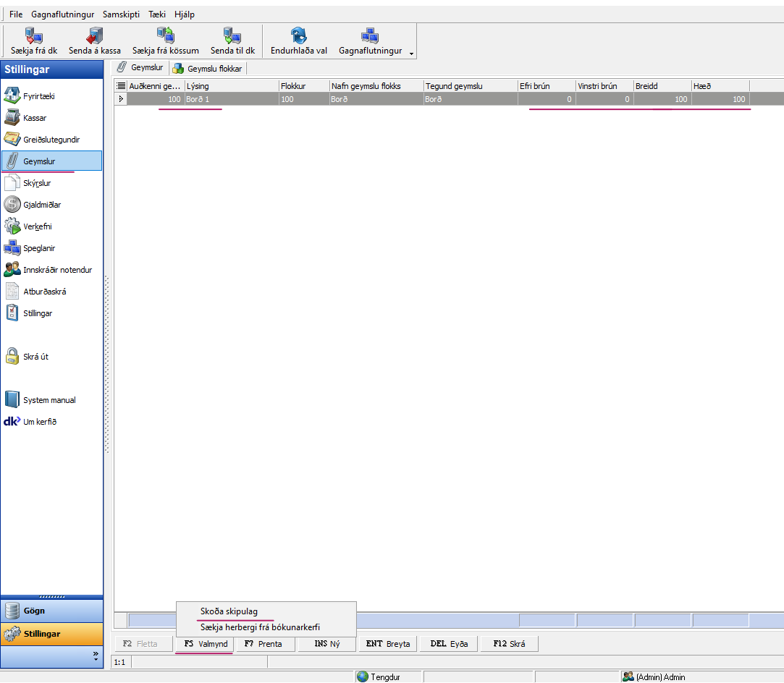Open Greiðslutegundir in the sidebar

[x=12, y=140]
